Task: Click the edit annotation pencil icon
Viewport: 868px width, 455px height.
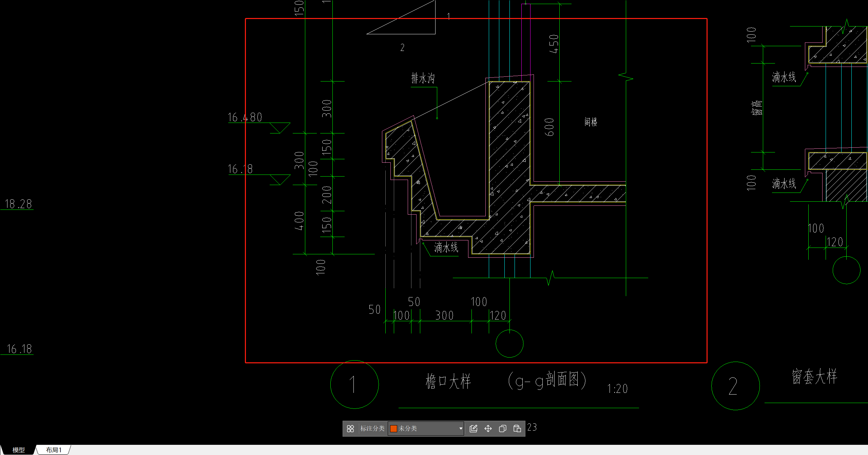Action: tap(474, 429)
